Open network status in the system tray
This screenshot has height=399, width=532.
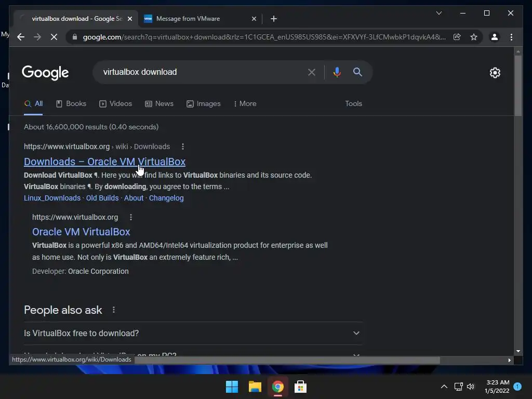(458, 387)
